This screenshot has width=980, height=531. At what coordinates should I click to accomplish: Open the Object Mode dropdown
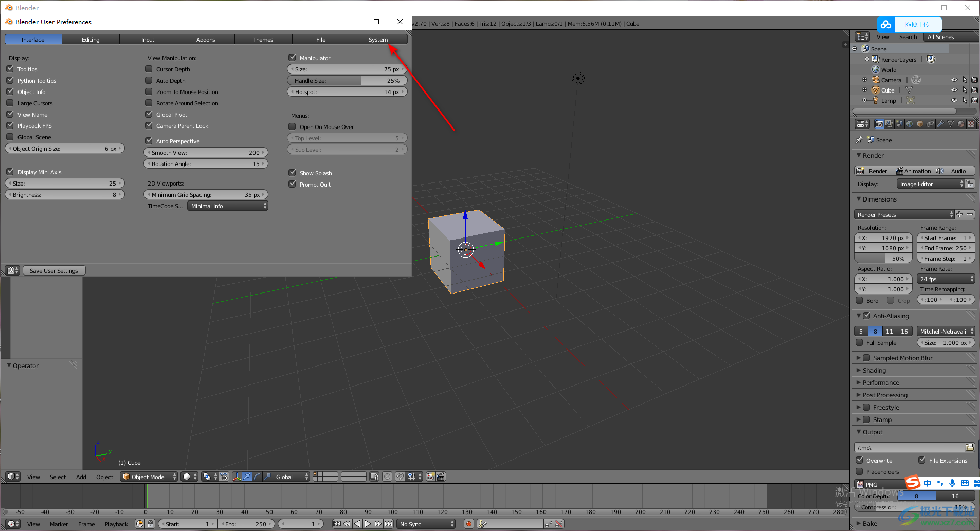149,477
